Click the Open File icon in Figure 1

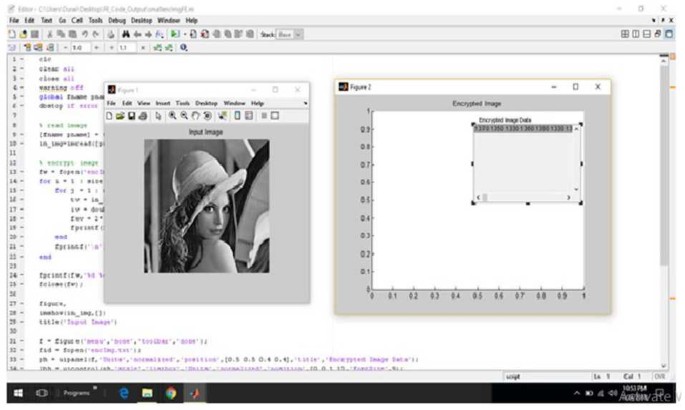click(x=121, y=116)
